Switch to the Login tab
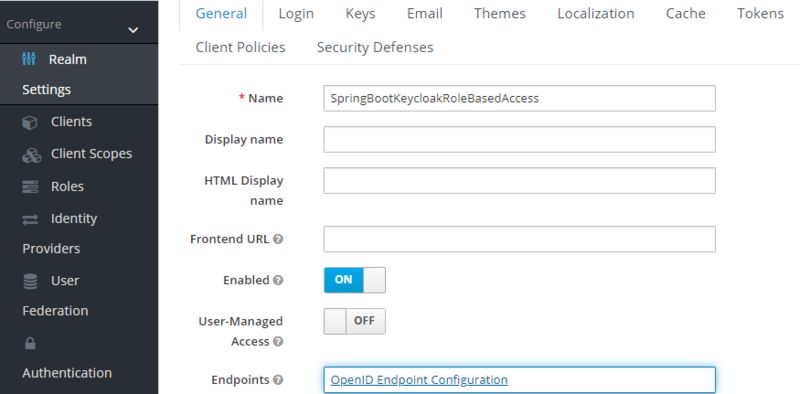The image size is (800, 394). (296, 14)
